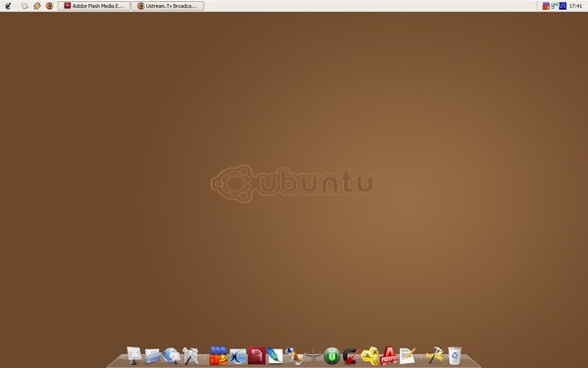Switch to Adobe Flash Media Encoder window
Screen dimensions: 588x368
(94, 6)
